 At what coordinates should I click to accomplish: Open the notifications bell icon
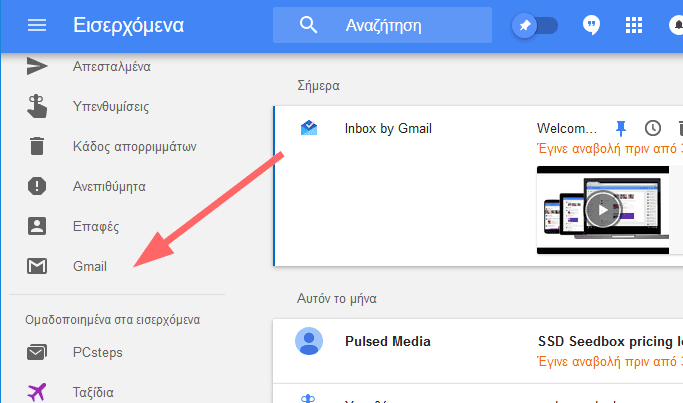click(x=676, y=25)
